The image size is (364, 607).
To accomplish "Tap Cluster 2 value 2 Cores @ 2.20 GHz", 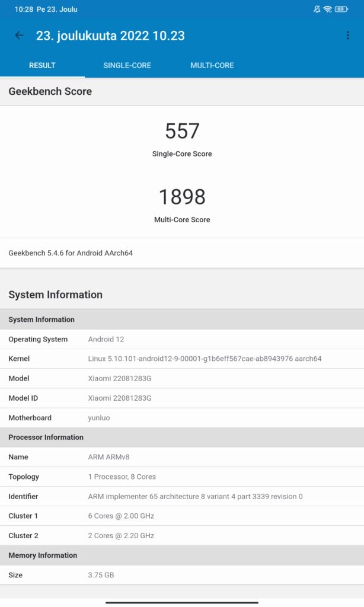I will point(121,536).
